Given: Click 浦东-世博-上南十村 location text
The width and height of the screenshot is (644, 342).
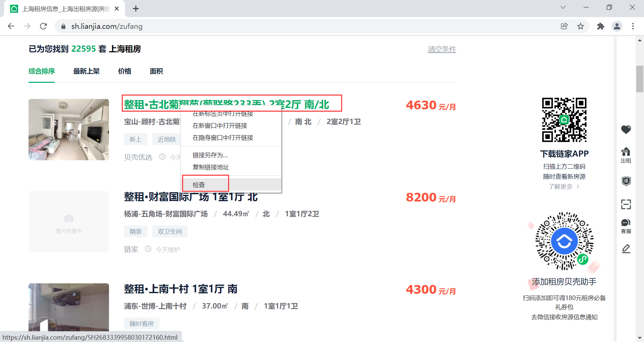Looking at the screenshot, I should pyautogui.click(x=155, y=306).
